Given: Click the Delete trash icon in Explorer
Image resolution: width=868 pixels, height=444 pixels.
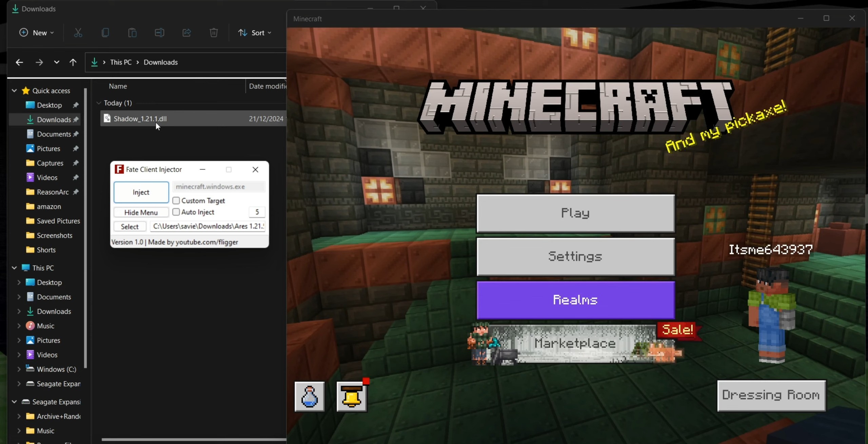Looking at the screenshot, I should point(214,33).
